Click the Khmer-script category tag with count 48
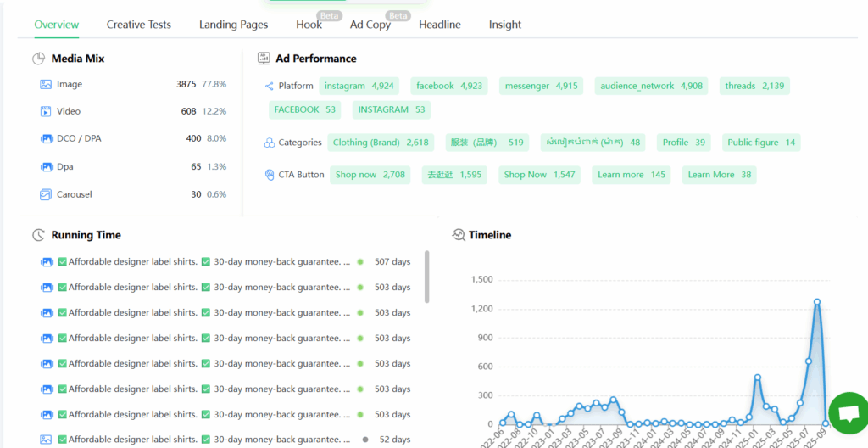 point(593,143)
